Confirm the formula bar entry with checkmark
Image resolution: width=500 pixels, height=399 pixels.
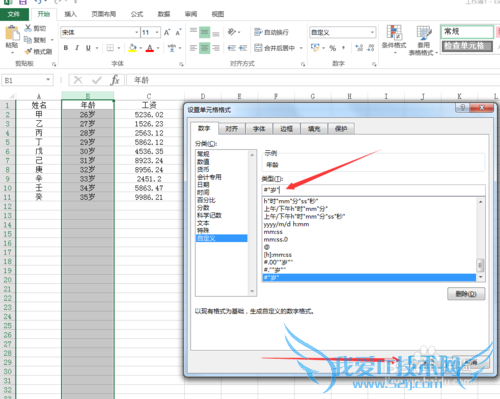coord(97,80)
